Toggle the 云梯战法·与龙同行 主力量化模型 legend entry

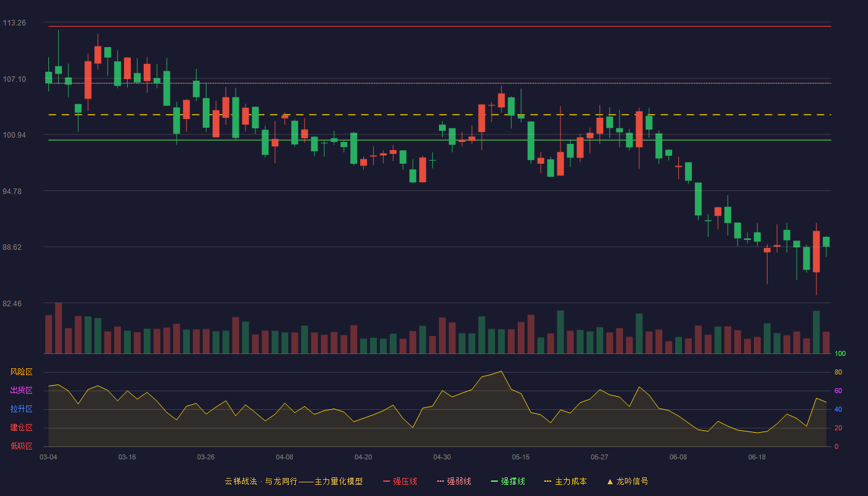tap(294, 481)
